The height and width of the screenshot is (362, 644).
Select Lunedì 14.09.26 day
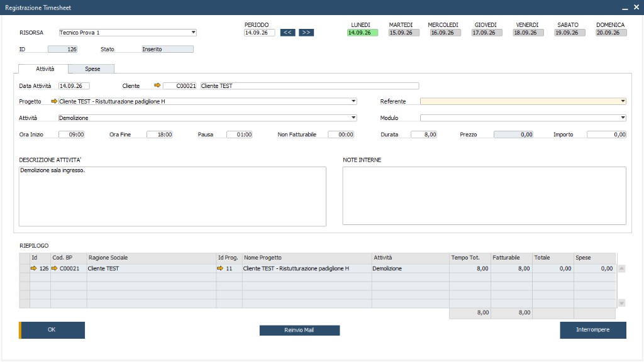click(x=362, y=33)
